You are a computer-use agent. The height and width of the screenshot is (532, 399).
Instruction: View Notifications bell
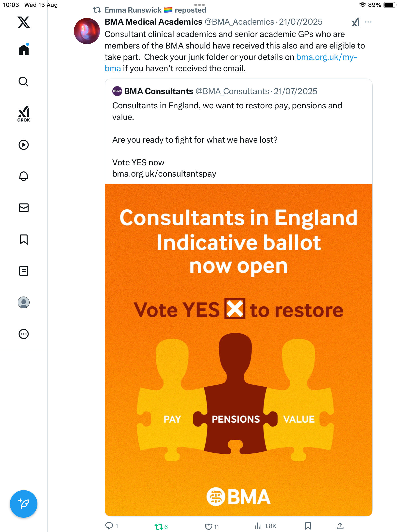click(24, 176)
